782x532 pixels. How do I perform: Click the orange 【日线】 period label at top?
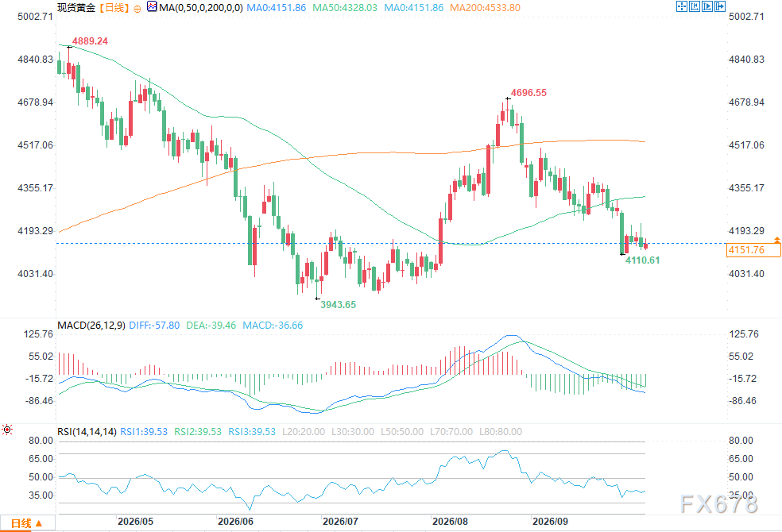point(113,7)
